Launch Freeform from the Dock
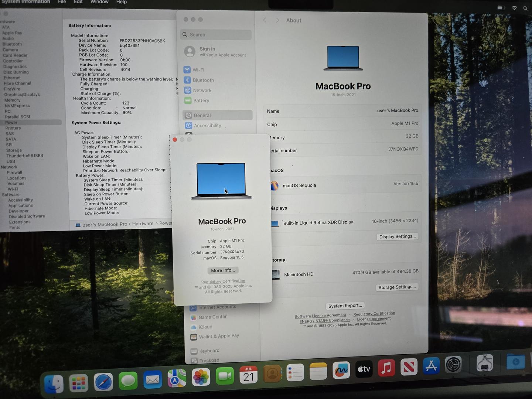 (x=341, y=370)
